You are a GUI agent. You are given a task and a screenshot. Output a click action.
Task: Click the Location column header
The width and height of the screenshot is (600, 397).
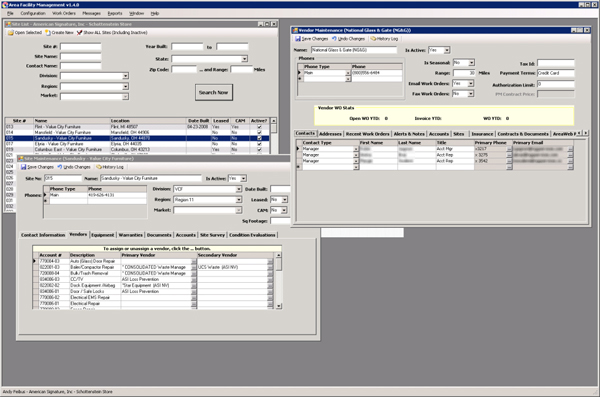(x=148, y=121)
